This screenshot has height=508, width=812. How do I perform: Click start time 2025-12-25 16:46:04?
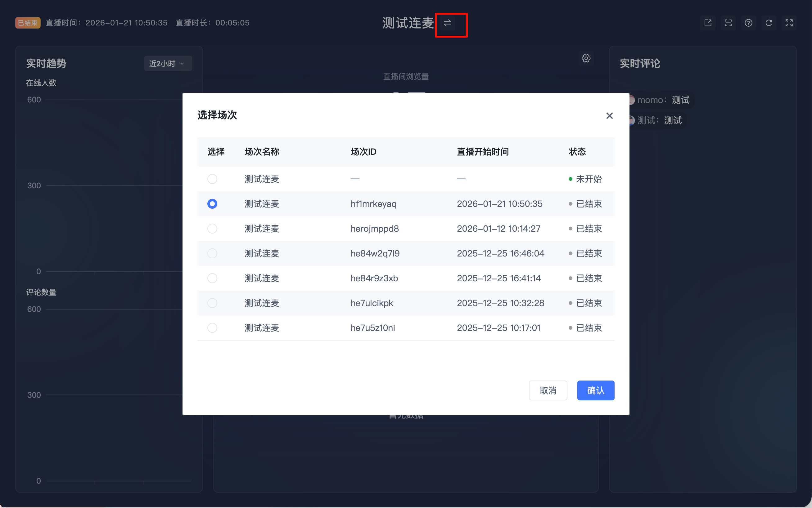click(x=501, y=253)
